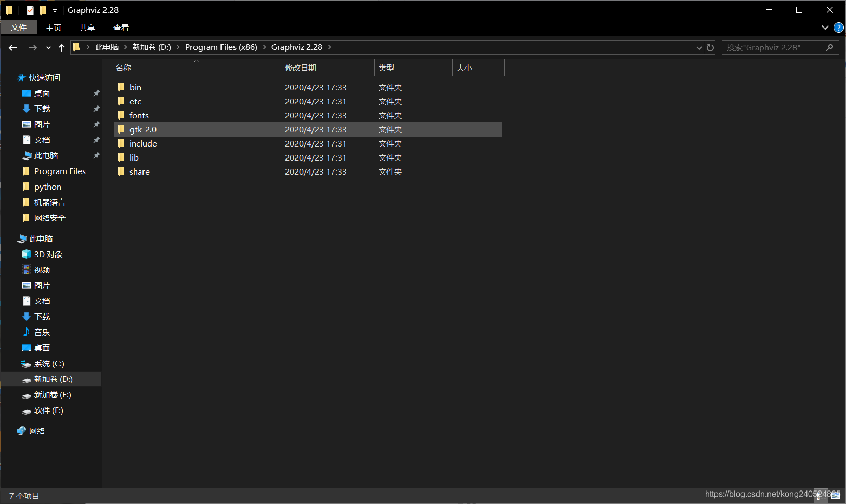Screen dimensions: 846x504
Task: Expand the ribbon with the chevron
Action: (825, 28)
